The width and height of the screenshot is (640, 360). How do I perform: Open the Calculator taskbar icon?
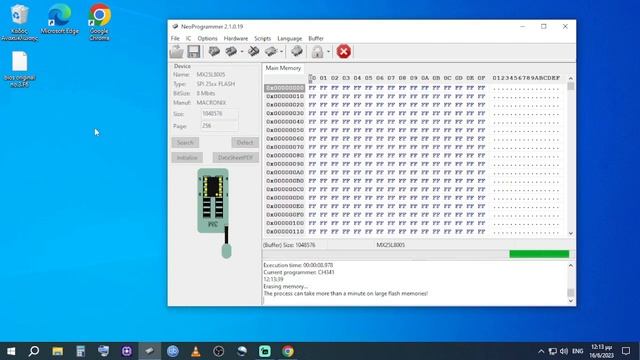[x=80, y=351]
